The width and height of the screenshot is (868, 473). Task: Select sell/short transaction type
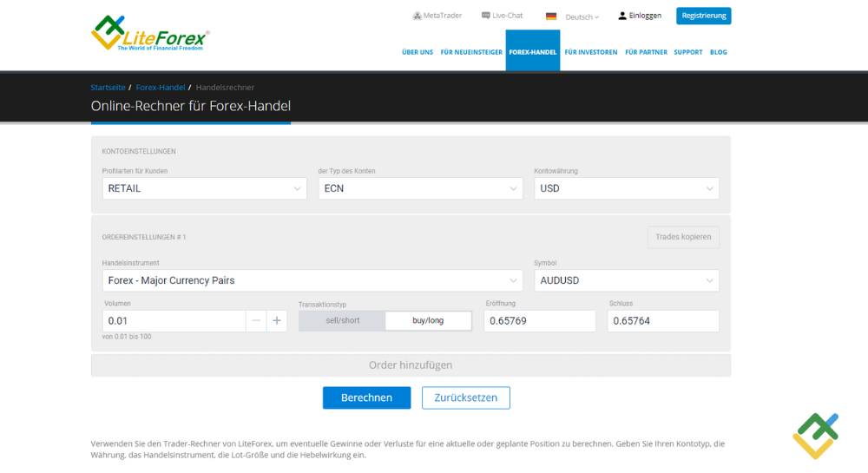tap(342, 320)
